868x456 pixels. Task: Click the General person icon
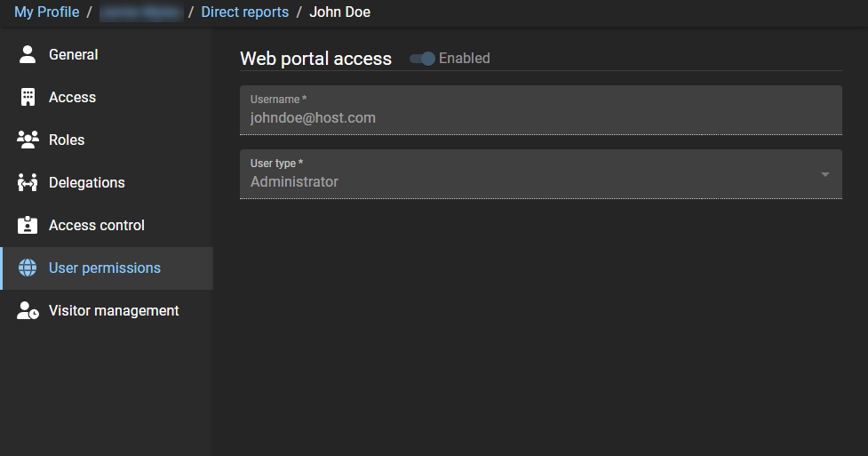coord(28,54)
